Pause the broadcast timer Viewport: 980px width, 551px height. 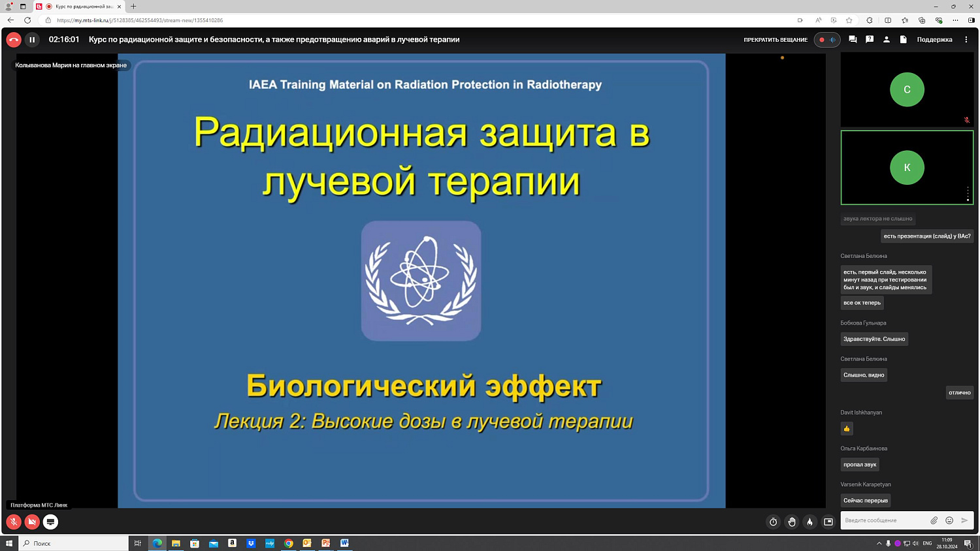[x=32, y=40]
